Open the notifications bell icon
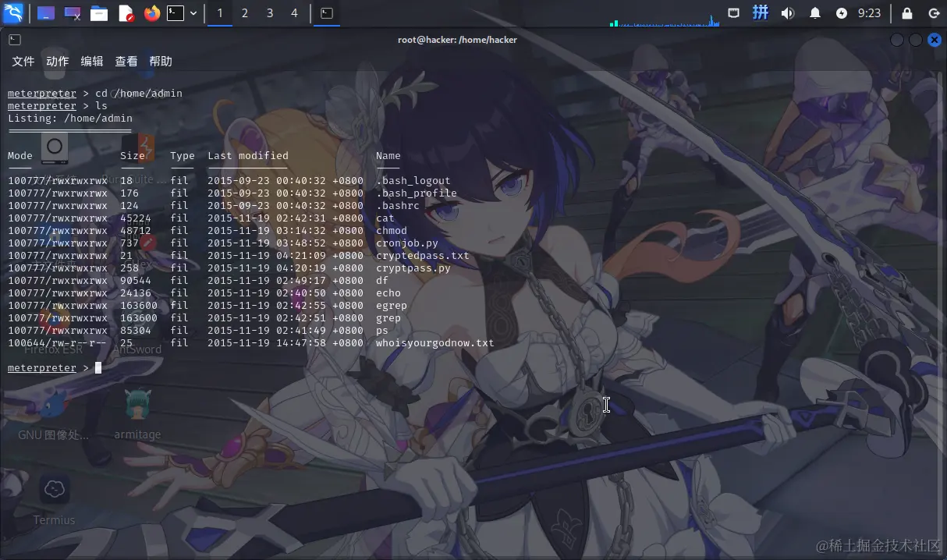 coord(815,13)
